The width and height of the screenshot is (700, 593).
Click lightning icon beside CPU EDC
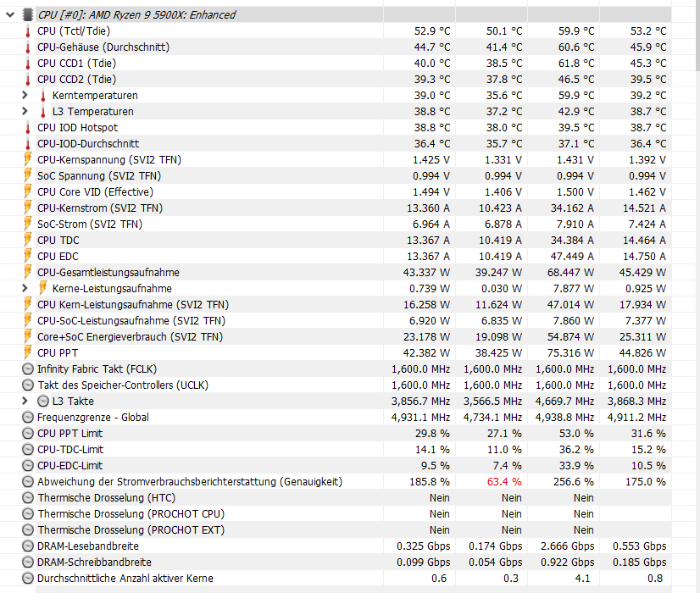point(28,256)
